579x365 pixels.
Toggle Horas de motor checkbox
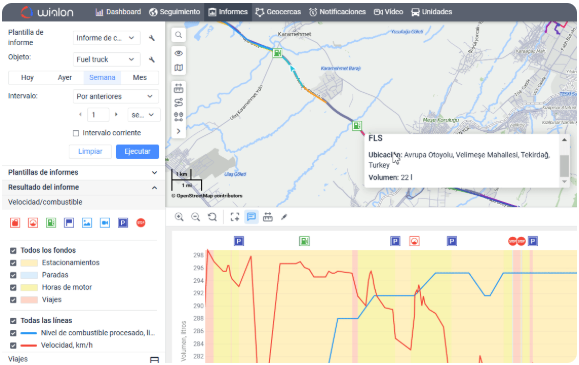point(13,287)
